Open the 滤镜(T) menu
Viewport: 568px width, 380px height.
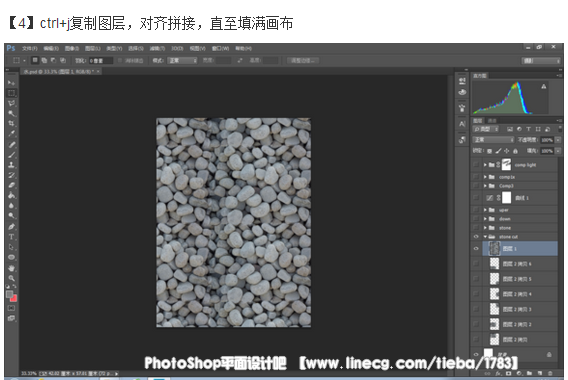[157, 48]
